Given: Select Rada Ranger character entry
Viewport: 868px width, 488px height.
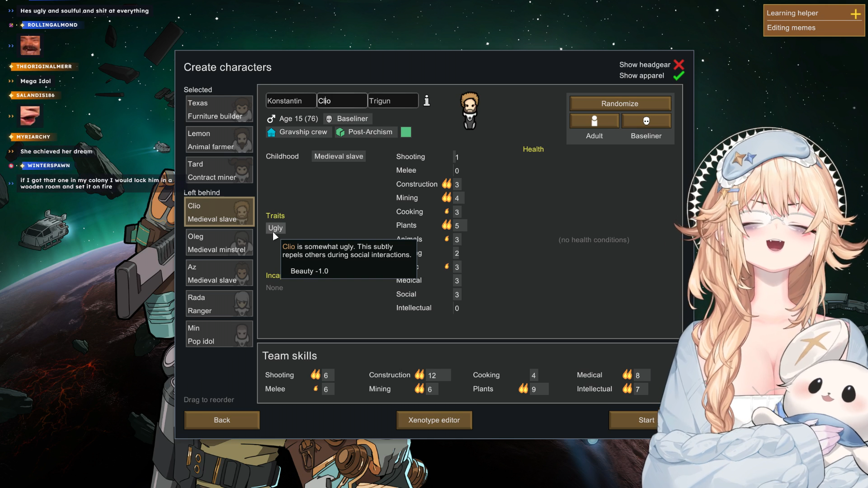Looking at the screenshot, I should coord(219,304).
